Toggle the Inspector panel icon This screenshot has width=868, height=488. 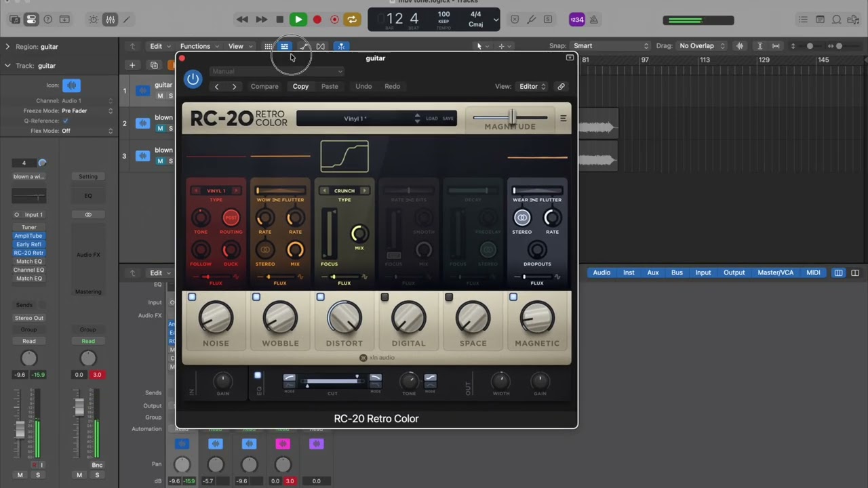coord(31,20)
